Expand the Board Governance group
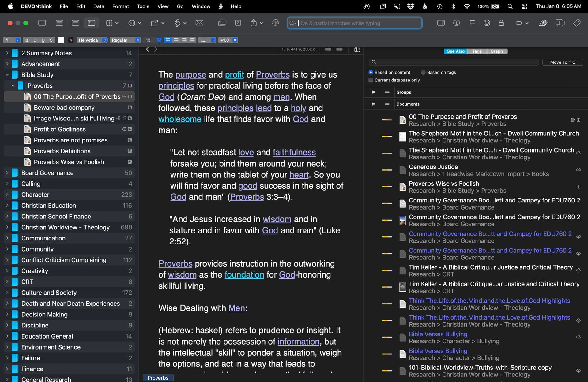Viewport: 588px width, 382px height. point(7,173)
